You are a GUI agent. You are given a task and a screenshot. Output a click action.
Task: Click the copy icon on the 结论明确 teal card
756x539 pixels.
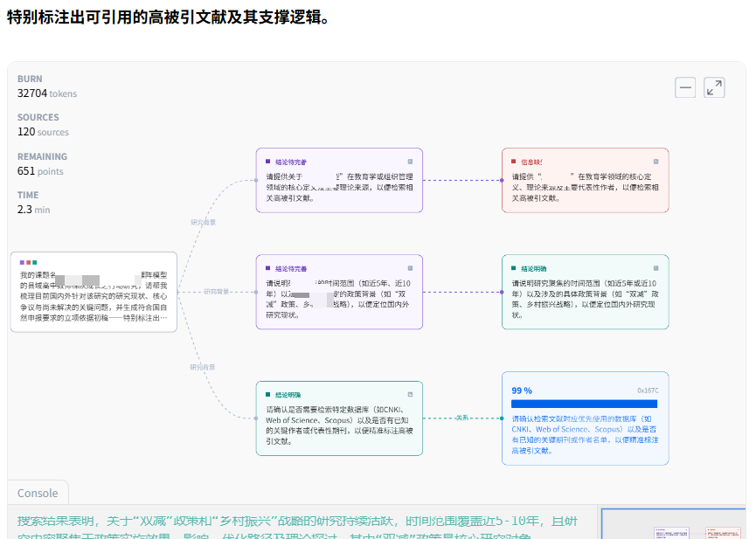click(x=658, y=268)
